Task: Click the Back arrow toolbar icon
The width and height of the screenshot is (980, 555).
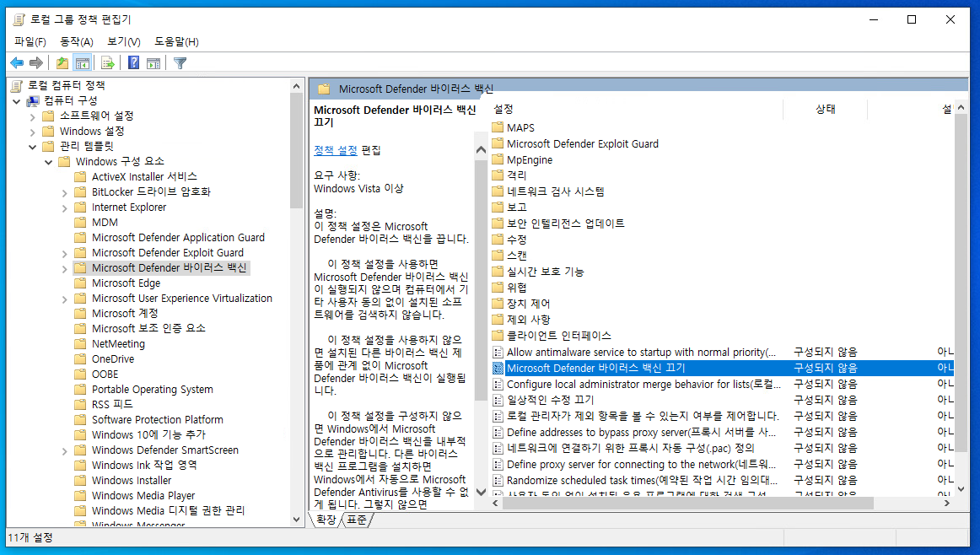Action: [17, 62]
